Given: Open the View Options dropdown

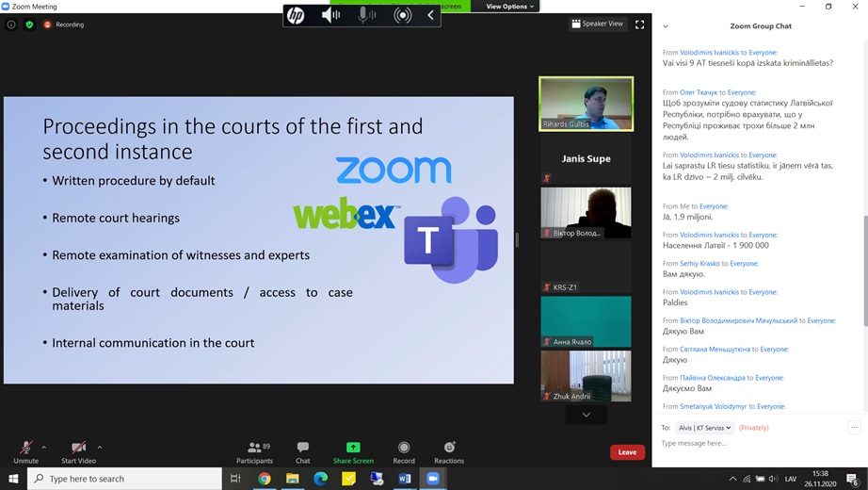Looking at the screenshot, I should [x=510, y=7].
